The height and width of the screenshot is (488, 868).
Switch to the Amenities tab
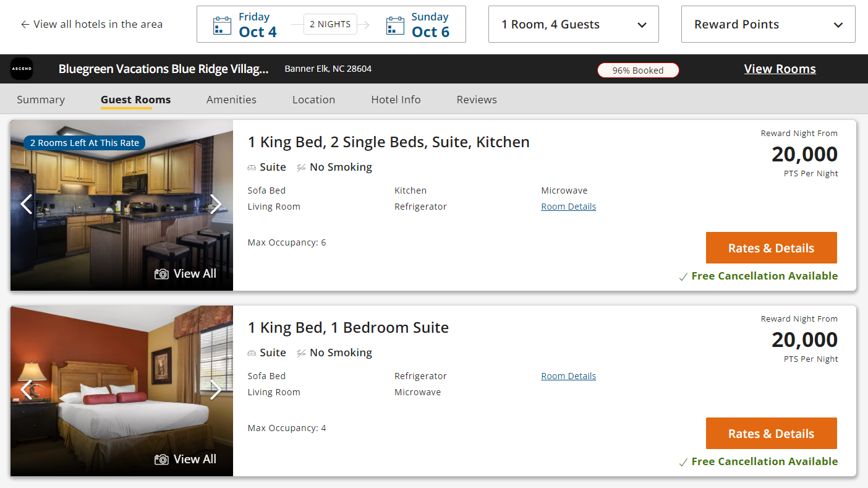pyautogui.click(x=231, y=100)
